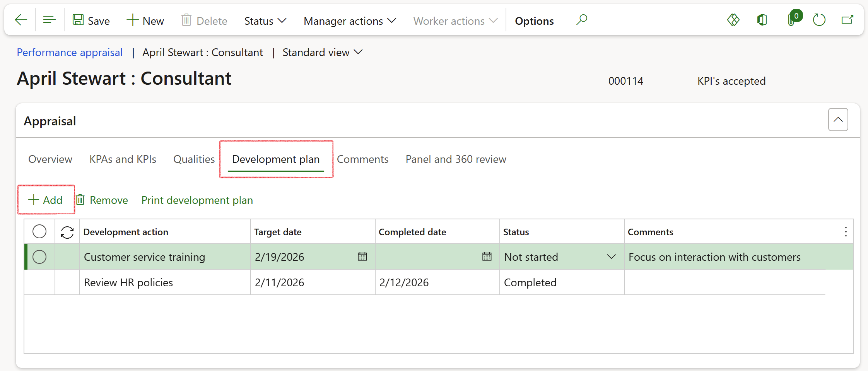
Task: Open the navigation list hamburger icon
Action: pos(50,20)
